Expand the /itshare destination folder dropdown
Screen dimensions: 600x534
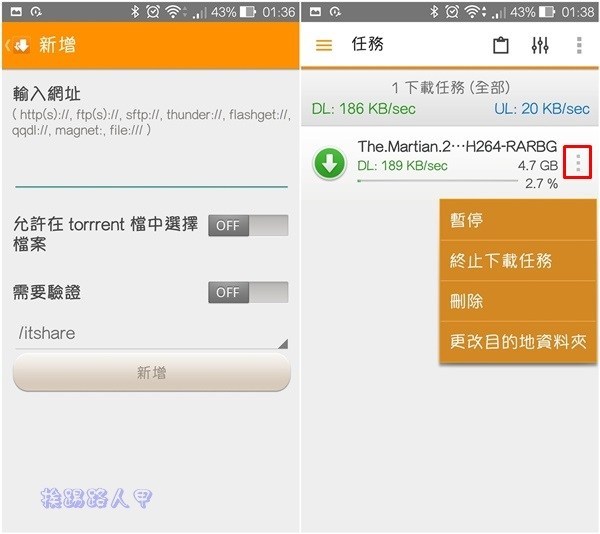152,334
